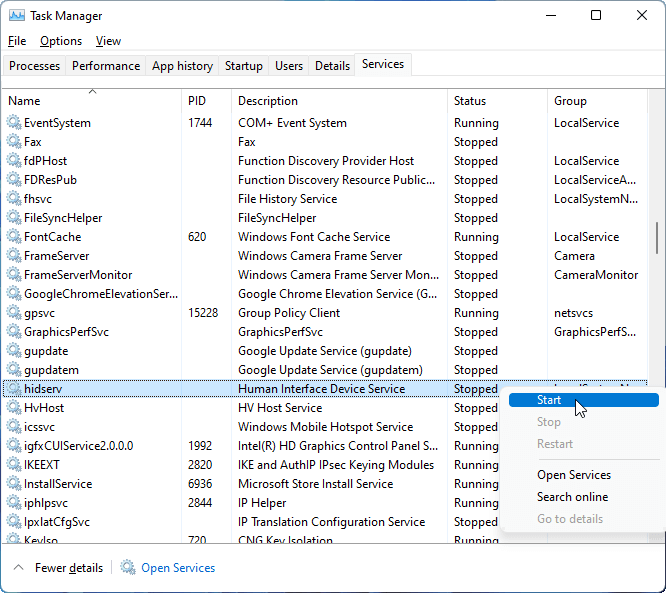Open the View menu
Viewport: 666px width, 593px height.
[108, 41]
